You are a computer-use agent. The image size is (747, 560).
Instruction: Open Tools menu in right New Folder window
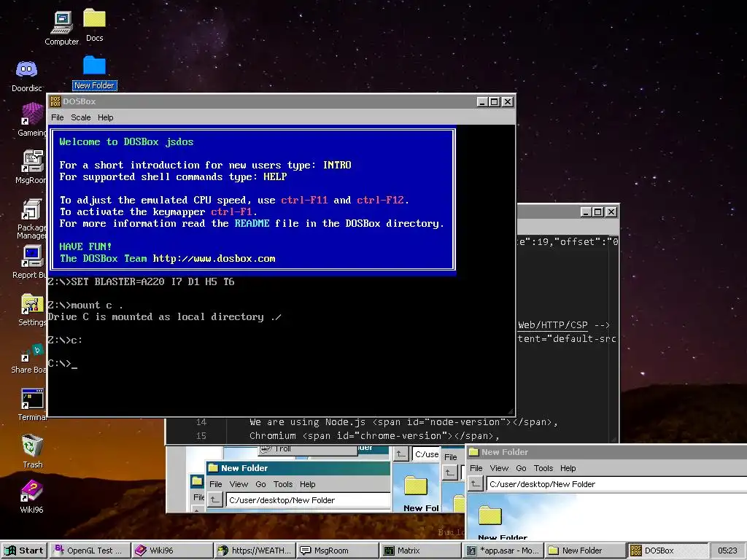pos(543,468)
